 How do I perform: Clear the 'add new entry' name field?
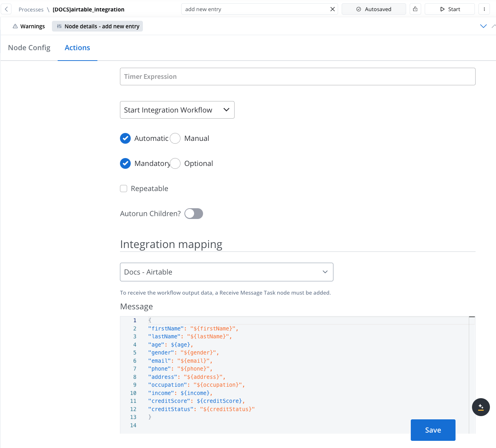332,9
